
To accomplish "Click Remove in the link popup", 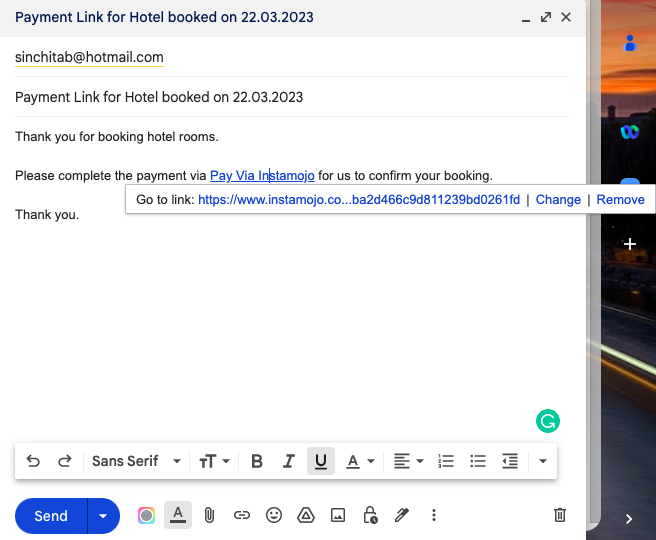I will tap(620, 200).
